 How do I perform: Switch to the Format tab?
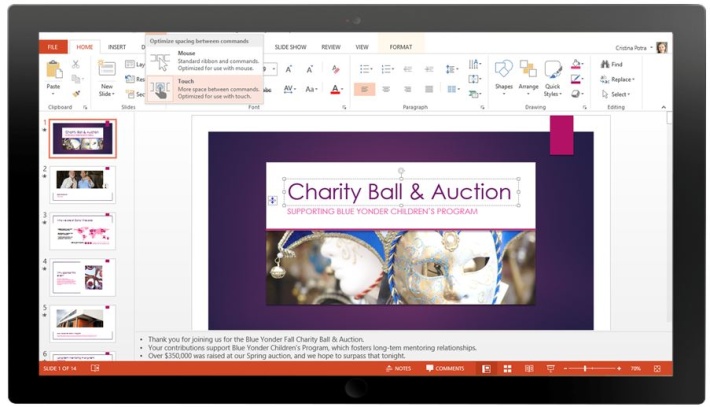point(400,47)
